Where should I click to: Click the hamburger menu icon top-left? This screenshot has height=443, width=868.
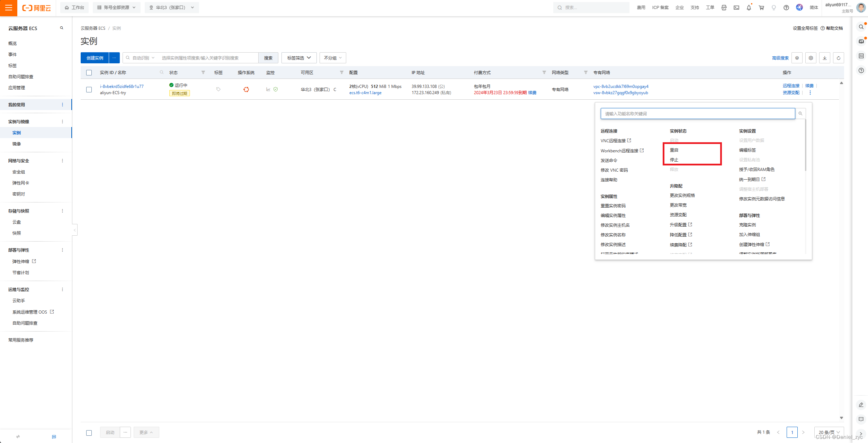[x=9, y=8]
